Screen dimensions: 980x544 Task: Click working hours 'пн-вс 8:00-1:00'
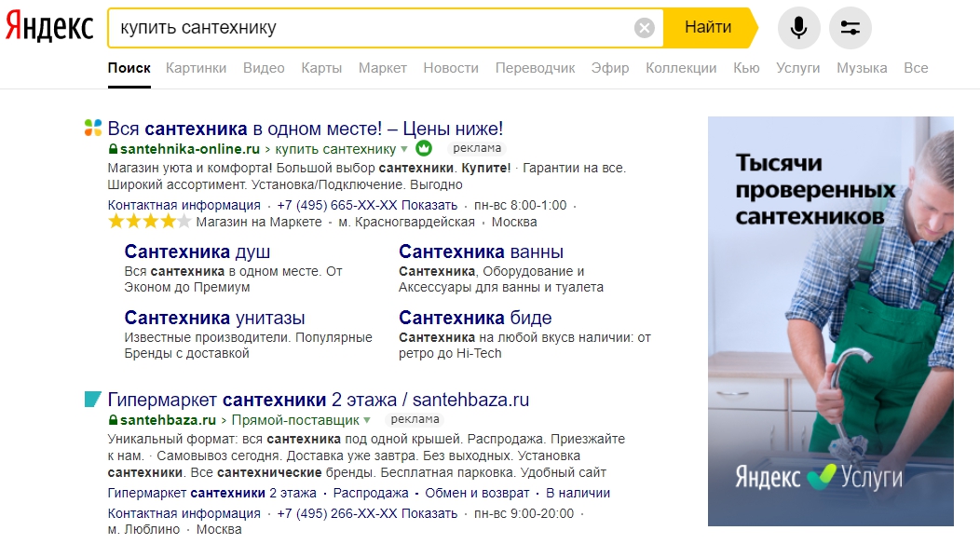521,205
